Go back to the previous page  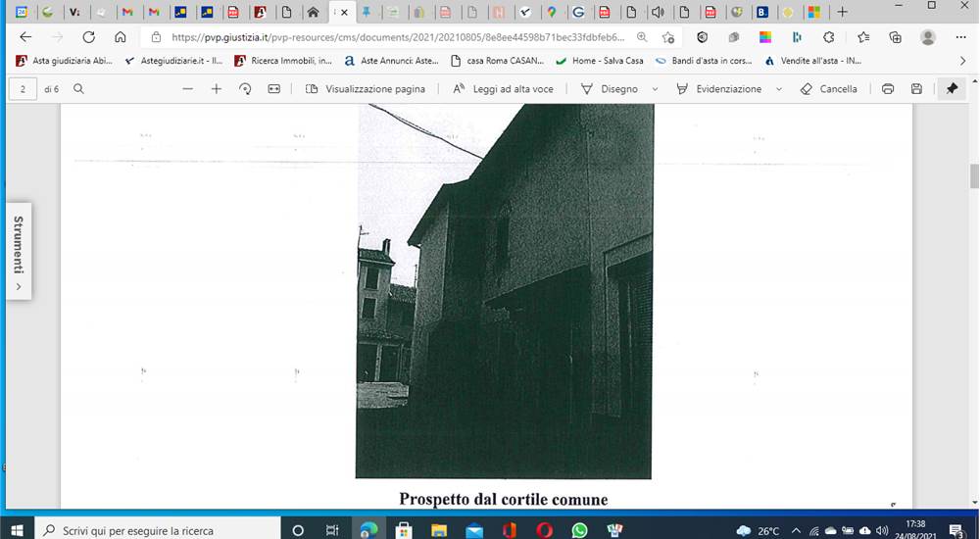[25, 37]
